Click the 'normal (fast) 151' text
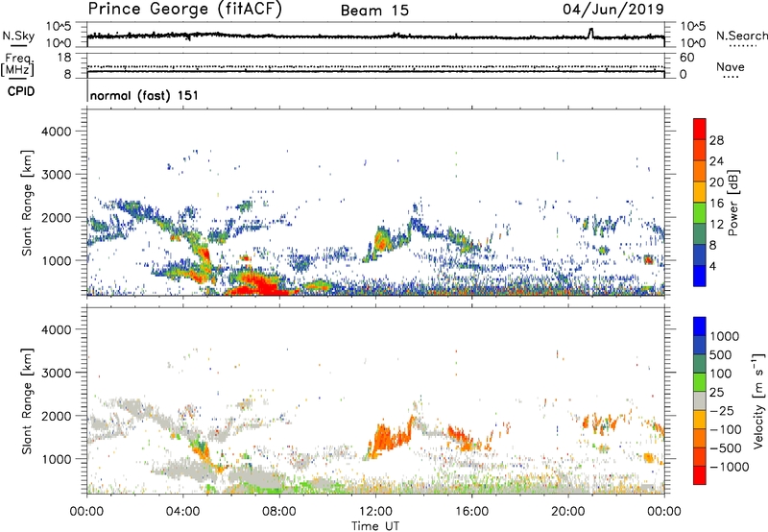 tap(145, 95)
